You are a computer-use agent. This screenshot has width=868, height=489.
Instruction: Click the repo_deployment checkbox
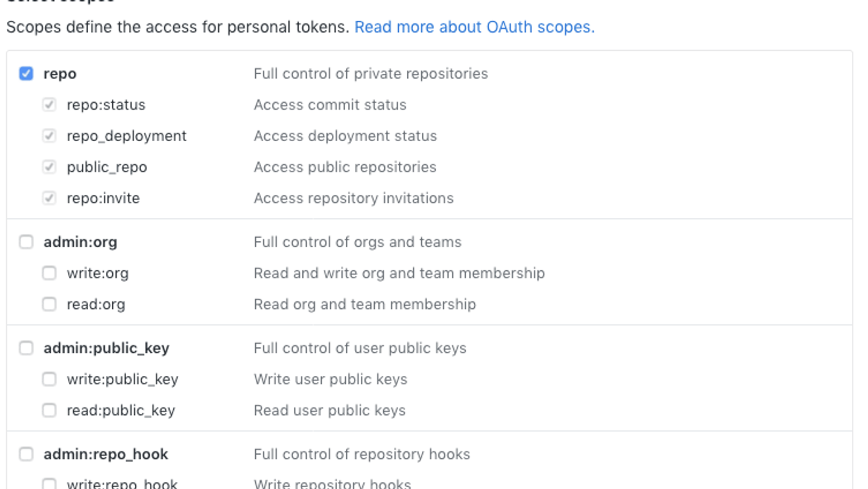click(x=49, y=136)
